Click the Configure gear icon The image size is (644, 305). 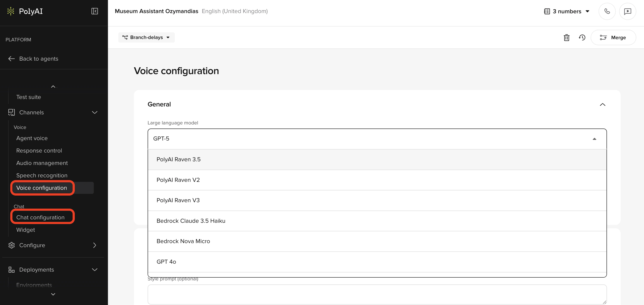click(12, 245)
